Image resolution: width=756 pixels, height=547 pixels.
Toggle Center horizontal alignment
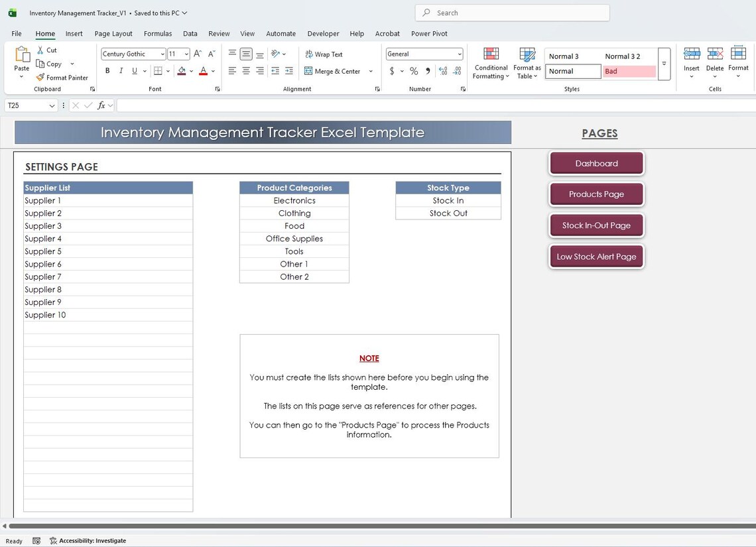click(246, 71)
